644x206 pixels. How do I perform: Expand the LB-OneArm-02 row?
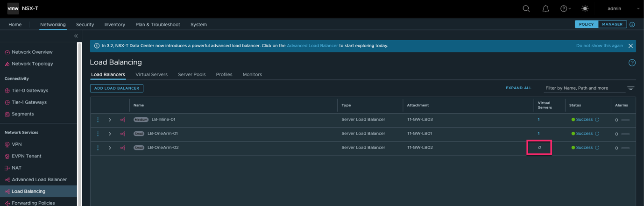coord(110,148)
